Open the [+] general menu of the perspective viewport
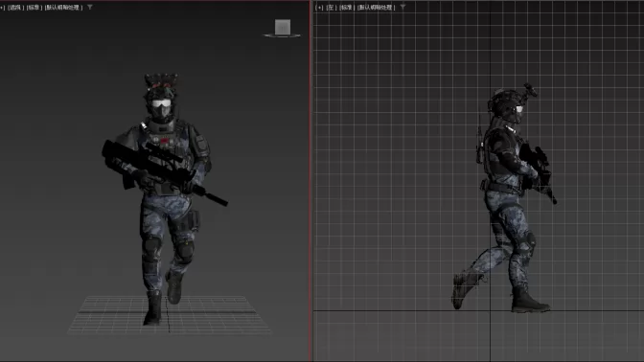This screenshot has width=644, height=362. 2,8
